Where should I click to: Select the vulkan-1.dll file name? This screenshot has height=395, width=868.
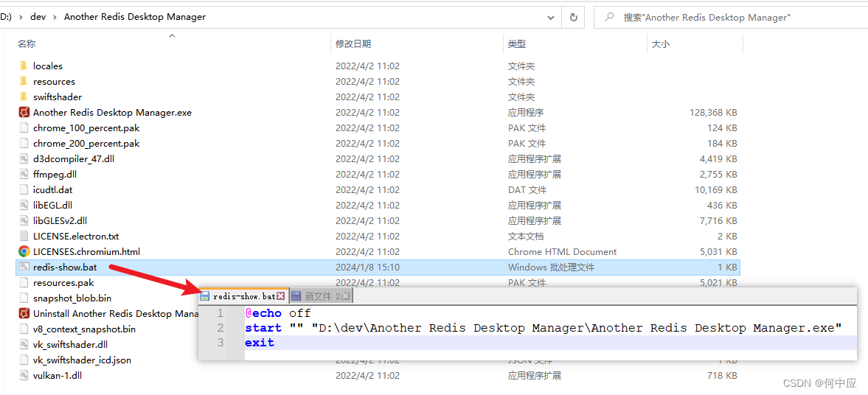[56, 376]
